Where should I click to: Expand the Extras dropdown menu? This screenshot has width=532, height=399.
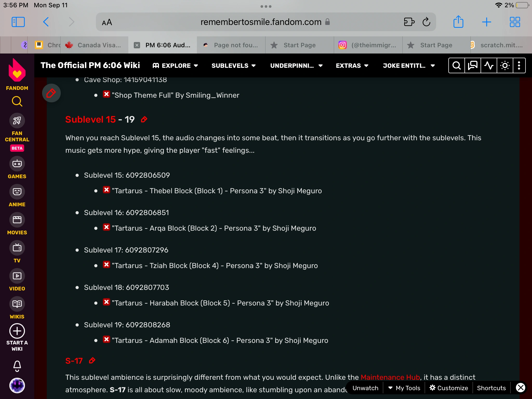(x=352, y=66)
